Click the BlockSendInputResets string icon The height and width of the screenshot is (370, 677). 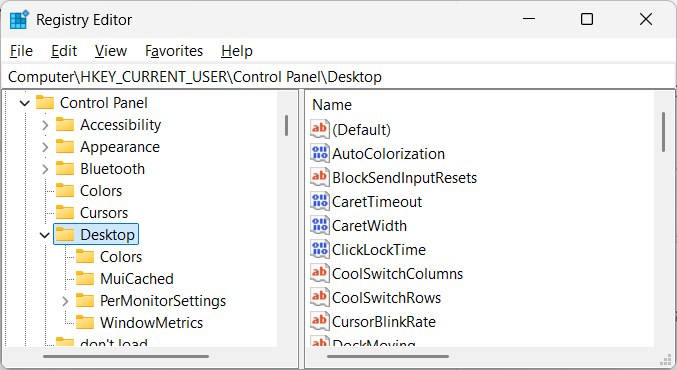pos(320,177)
